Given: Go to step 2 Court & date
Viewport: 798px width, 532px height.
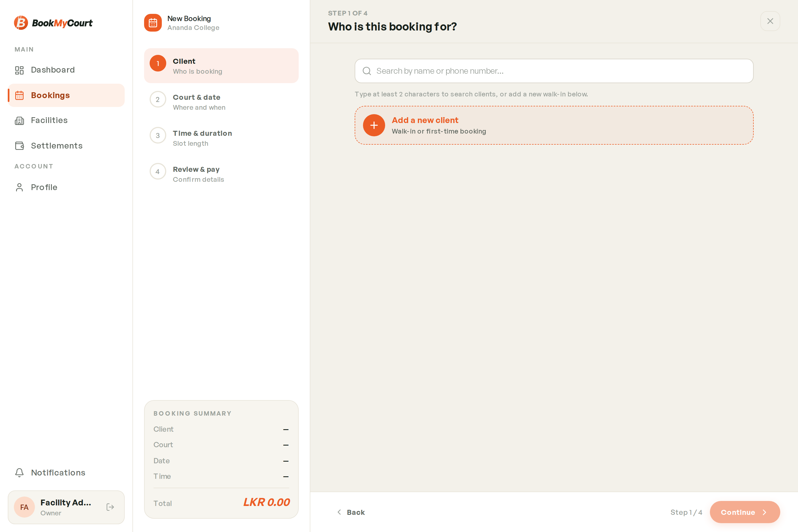Looking at the screenshot, I should click(x=221, y=102).
